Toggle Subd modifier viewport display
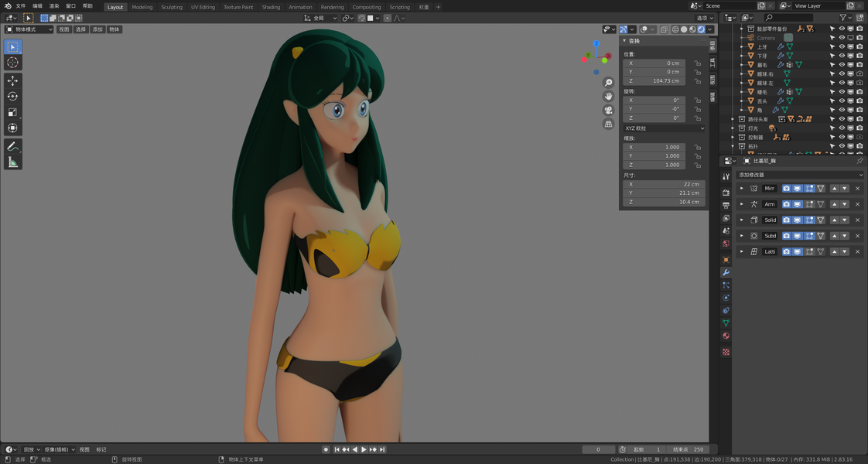This screenshot has height=464, width=868. [x=798, y=236]
